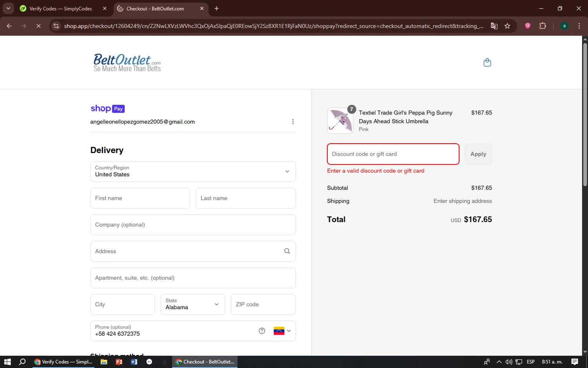
Task: Bookmark this page with the star icon
Action: (x=507, y=26)
